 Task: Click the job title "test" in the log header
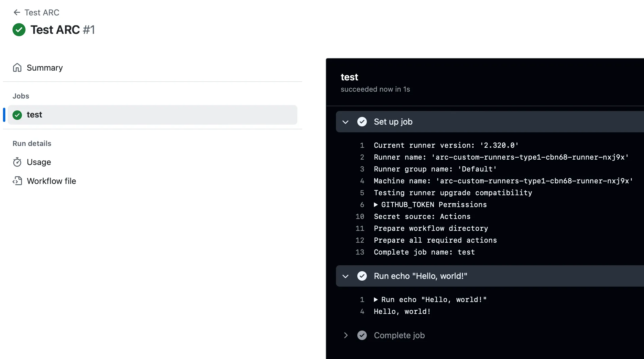[349, 77]
